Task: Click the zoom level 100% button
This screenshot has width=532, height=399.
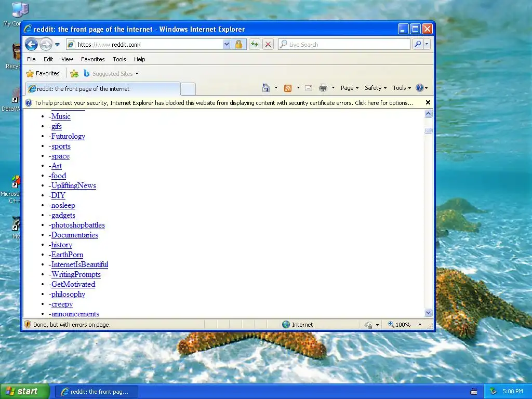Action: tap(400, 324)
